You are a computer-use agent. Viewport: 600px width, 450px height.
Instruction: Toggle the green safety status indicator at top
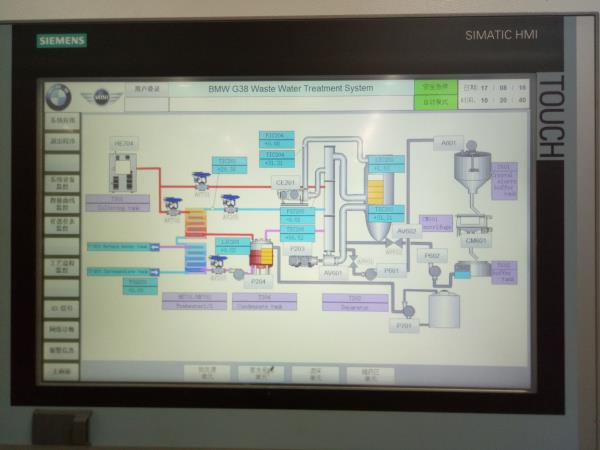[435, 87]
